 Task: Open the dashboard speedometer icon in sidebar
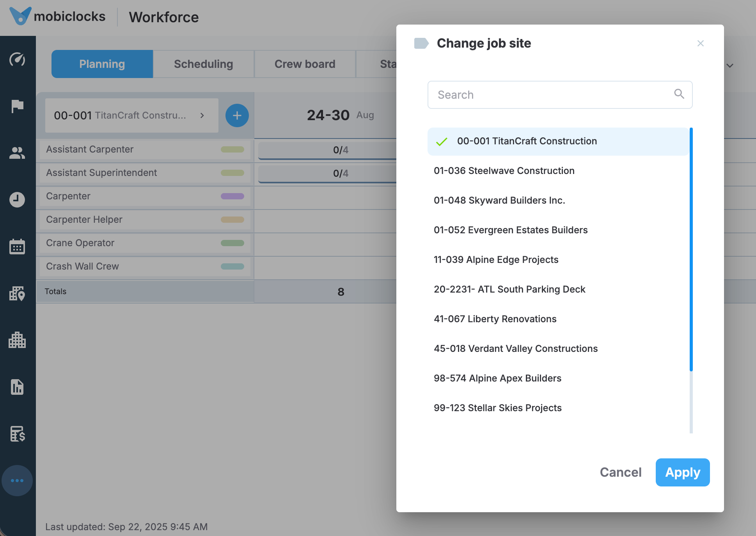point(17,59)
